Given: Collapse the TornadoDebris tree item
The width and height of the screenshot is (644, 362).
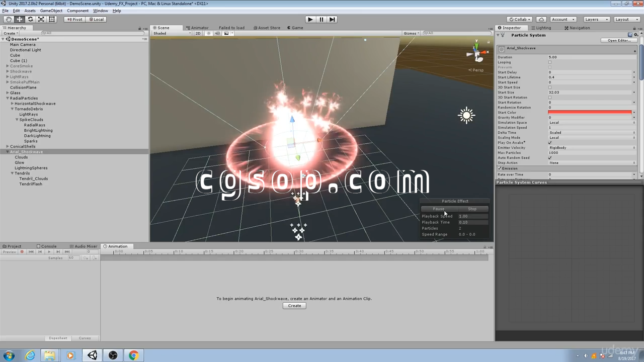Looking at the screenshot, I should click(12, 109).
